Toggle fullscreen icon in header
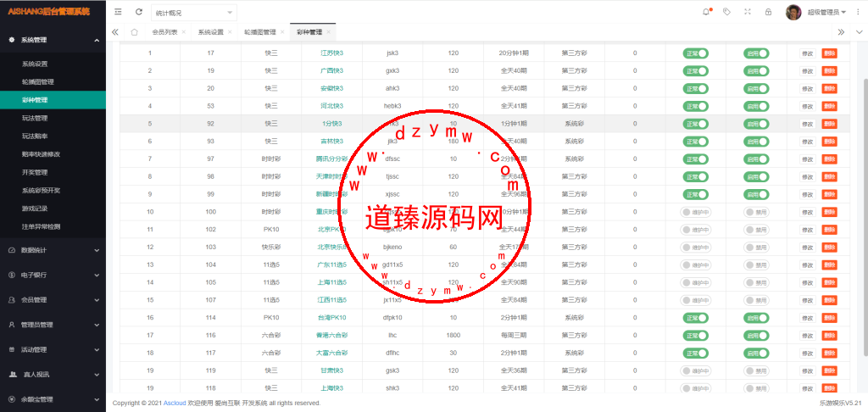Screen dimensions: 868x412 (x=748, y=12)
